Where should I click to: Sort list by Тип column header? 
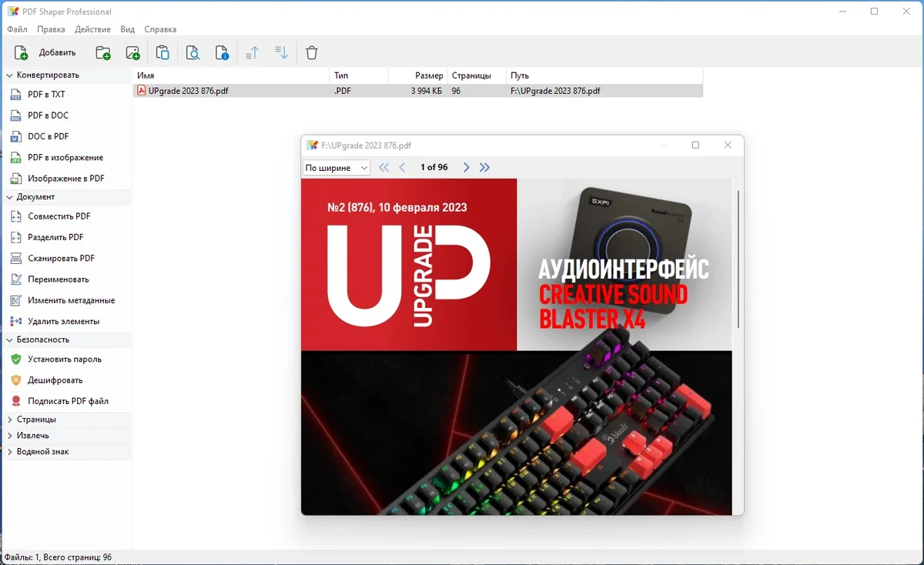(x=359, y=75)
